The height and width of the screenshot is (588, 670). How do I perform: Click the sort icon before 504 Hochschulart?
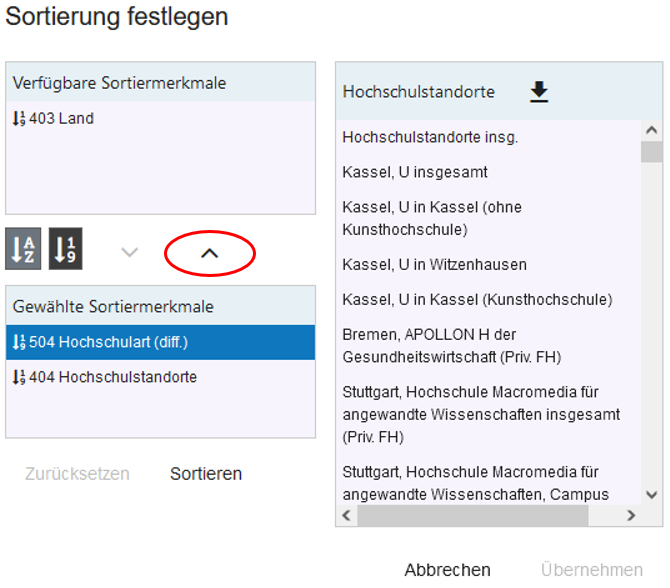click(19, 343)
